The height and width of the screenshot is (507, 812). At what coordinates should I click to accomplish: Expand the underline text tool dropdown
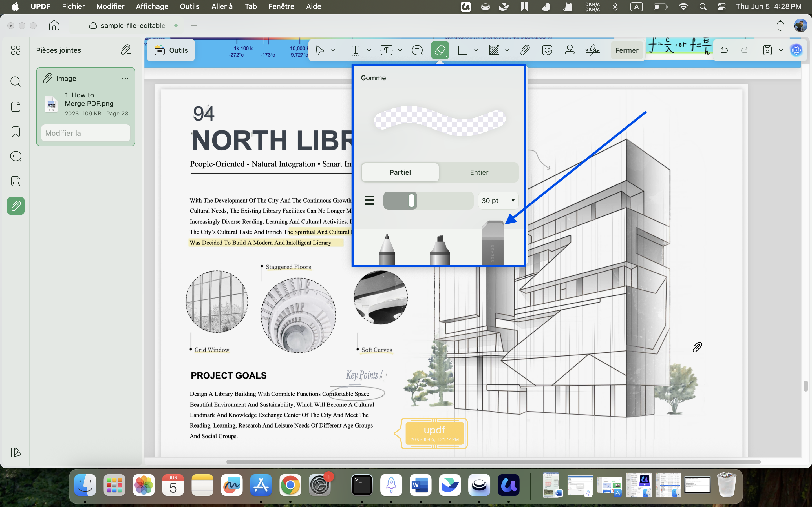tap(369, 50)
